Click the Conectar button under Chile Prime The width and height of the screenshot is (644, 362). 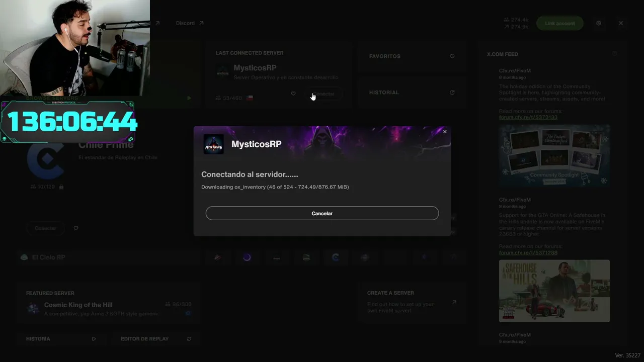[45, 228]
